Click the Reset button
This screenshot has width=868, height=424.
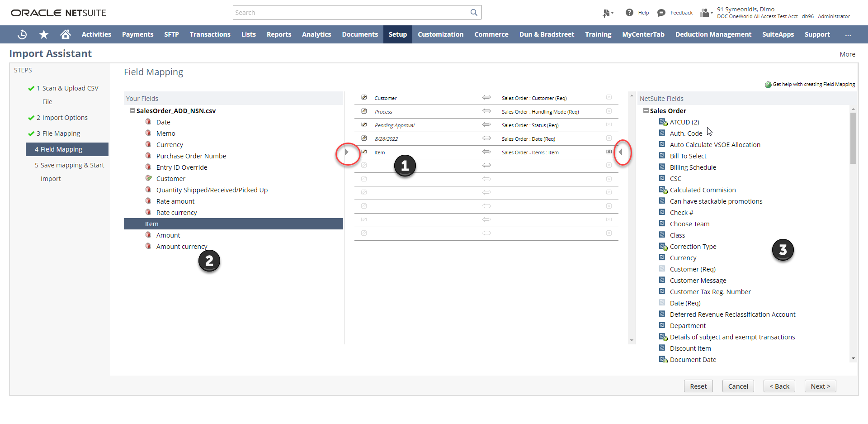coord(698,386)
